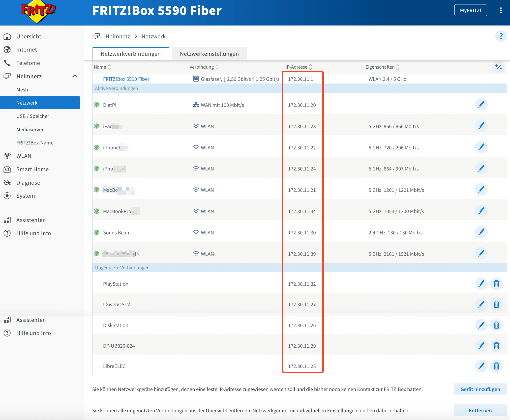Collapse the Heimnetz sidebar section
Screen dimensions: 510x420
coord(75,76)
